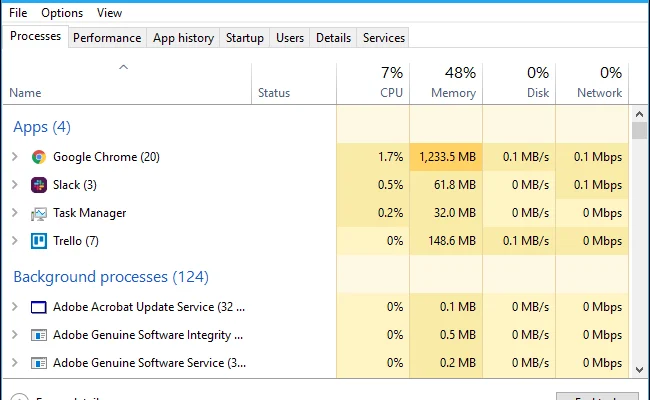The width and height of the screenshot is (650, 400).
Task: Switch to the Details tab
Action: (333, 38)
